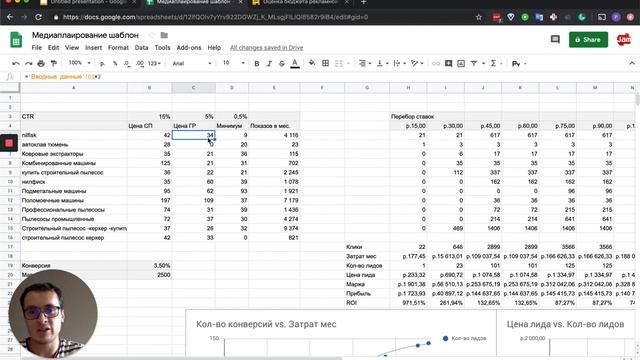Click All changes saved in Drive link
Viewport: 640px width, 360px height.
267,48
